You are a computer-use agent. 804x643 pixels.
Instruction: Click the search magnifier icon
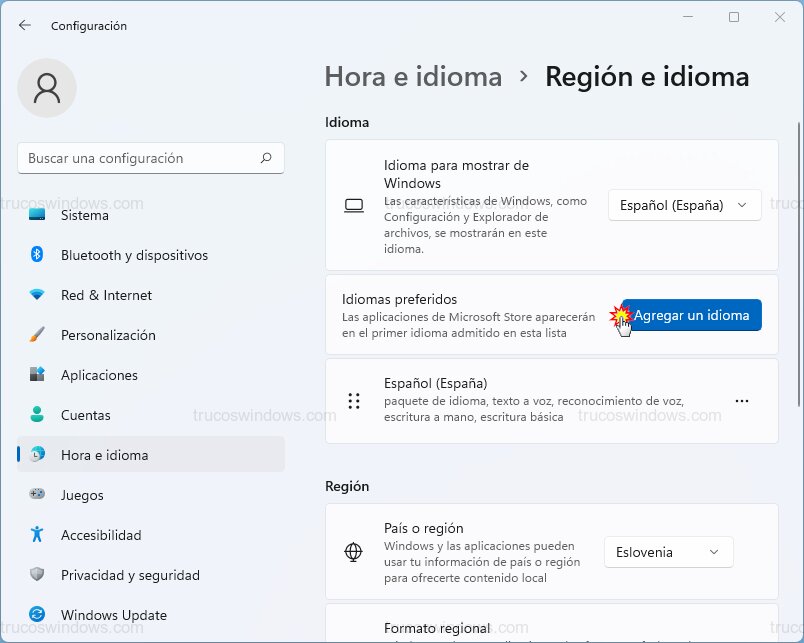coord(266,158)
